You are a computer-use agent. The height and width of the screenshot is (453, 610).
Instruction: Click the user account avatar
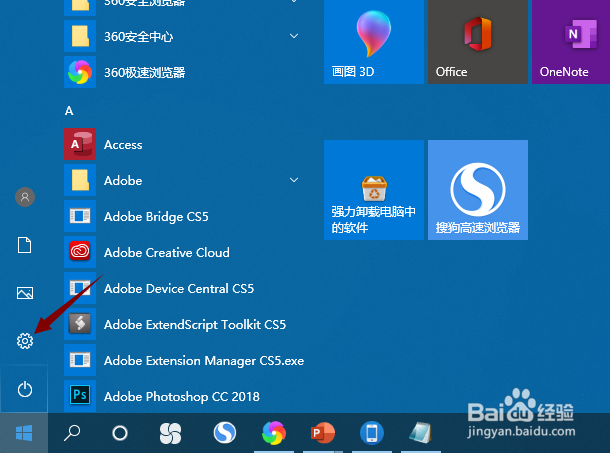[25, 197]
